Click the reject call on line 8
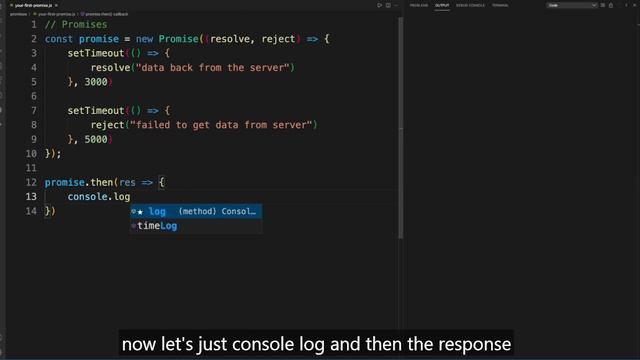 click(x=107, y=125)
